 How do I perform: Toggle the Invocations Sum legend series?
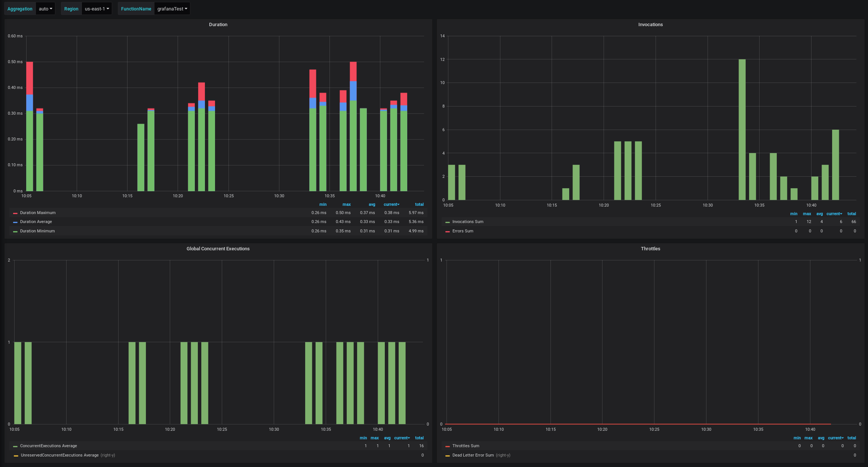click(x=468, y=222)
